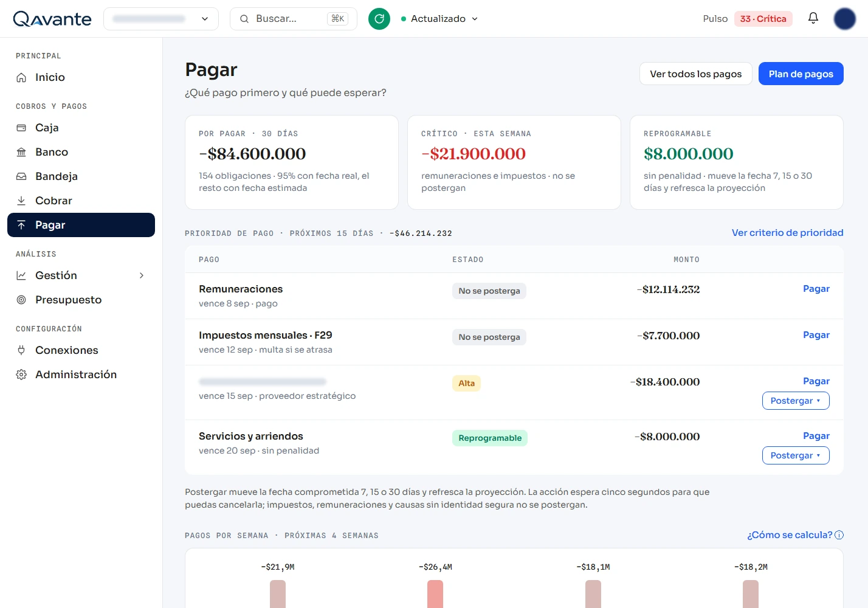Select Servicios y arriendos name
Screen dimensions: 868x608
(x=251, y=437)
